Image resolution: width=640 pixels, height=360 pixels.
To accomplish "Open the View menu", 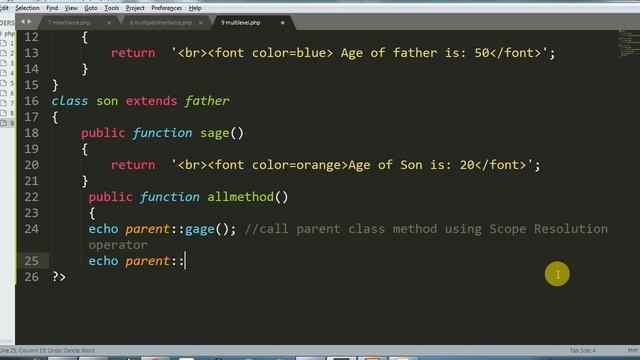I will pyautogui.click(x=71, y=8).
